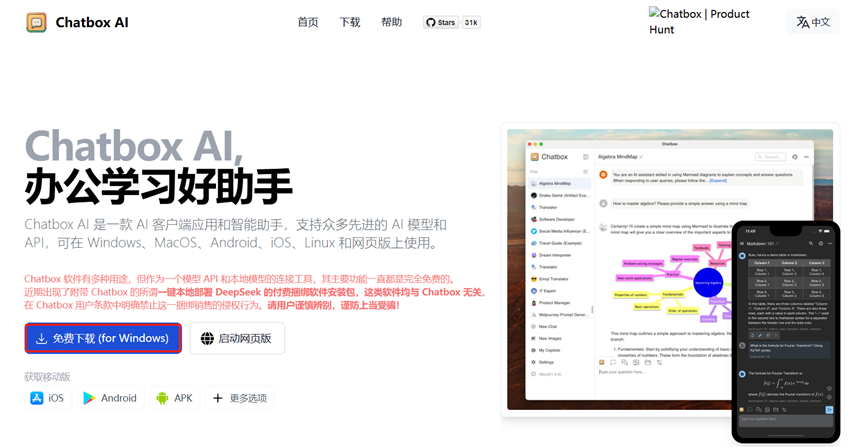Click the warning text 请用户谨慎辨别，谨防上当受骗!
Image resolution: width=865 pixels, height=447 pixels.
click(x=334, y=305)
